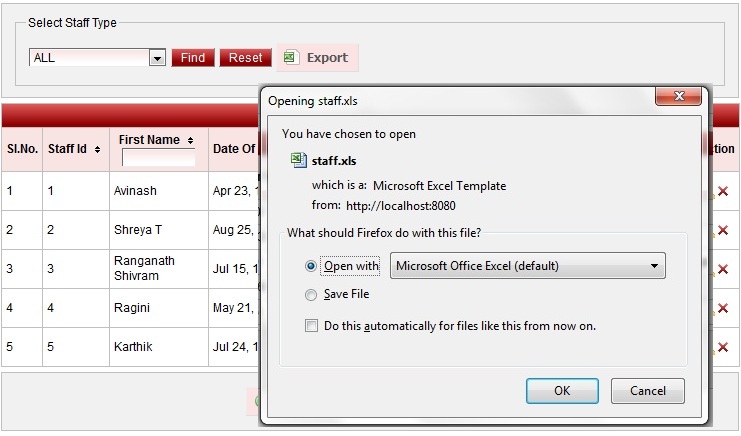The image size is (741, 436).
Task: Cancel the file download dialog
Action: tap(647, 391)
